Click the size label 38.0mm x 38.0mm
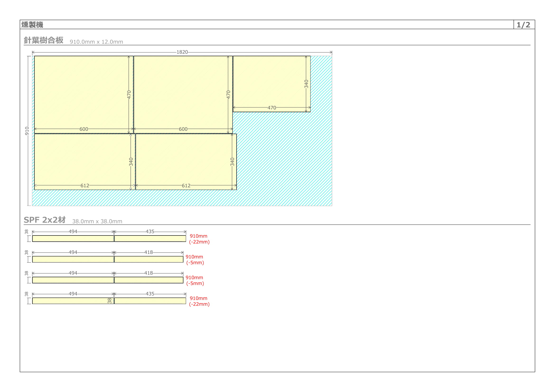The width and height of the screenshot is (555, 392). [98, 221]
